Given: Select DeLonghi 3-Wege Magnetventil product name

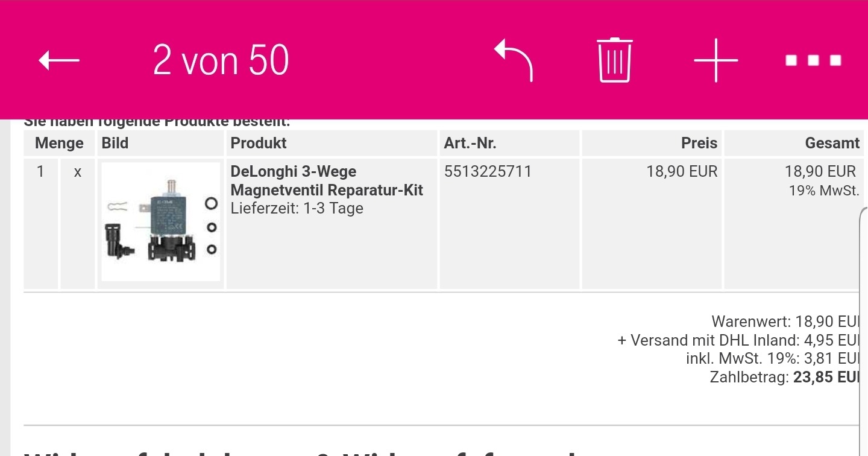Looking at the screenshot, I should [x=327, y=181].
